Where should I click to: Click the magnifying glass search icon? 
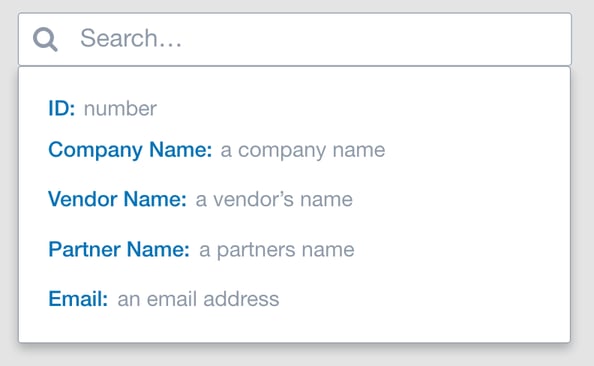point(45,39)
